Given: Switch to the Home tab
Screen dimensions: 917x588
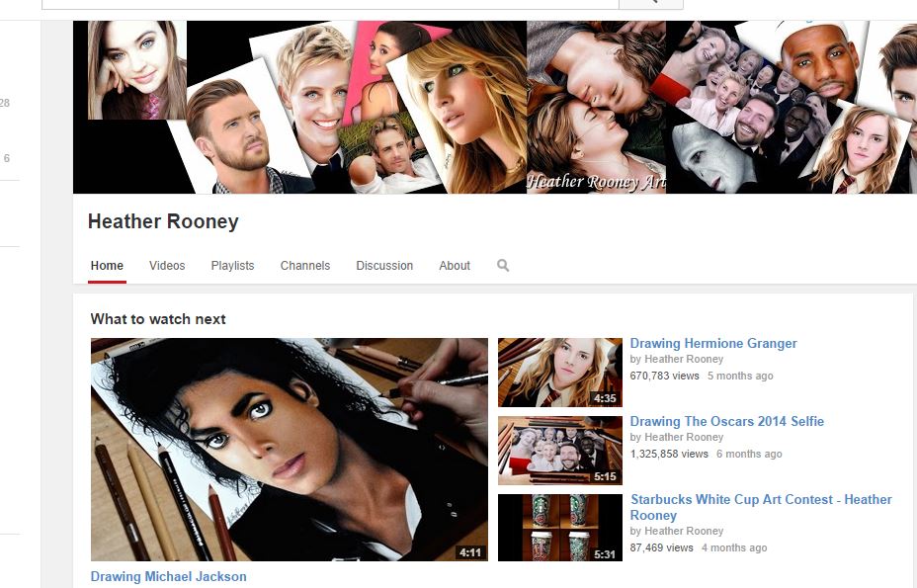Looking at the screenshot, I should [x=107, y=266].
